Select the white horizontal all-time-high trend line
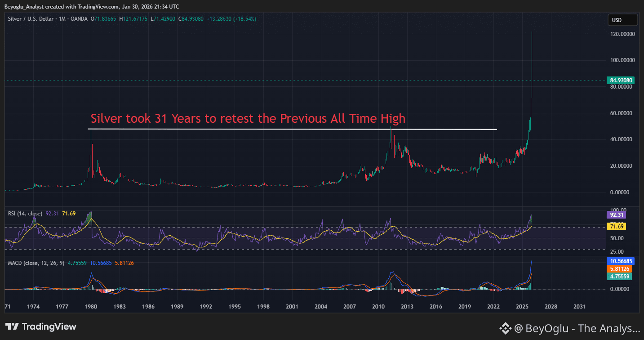Image resolution: width=644 pixels, height=340 pixels. click(293, 130)
